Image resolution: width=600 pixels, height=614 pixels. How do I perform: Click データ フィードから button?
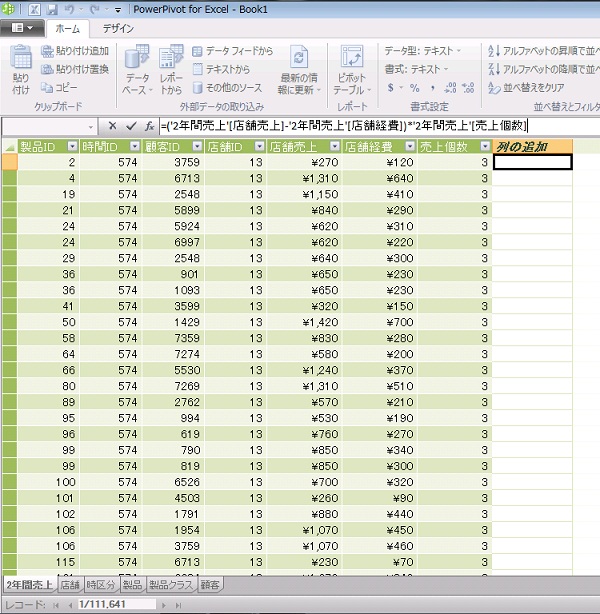[232, 50]
